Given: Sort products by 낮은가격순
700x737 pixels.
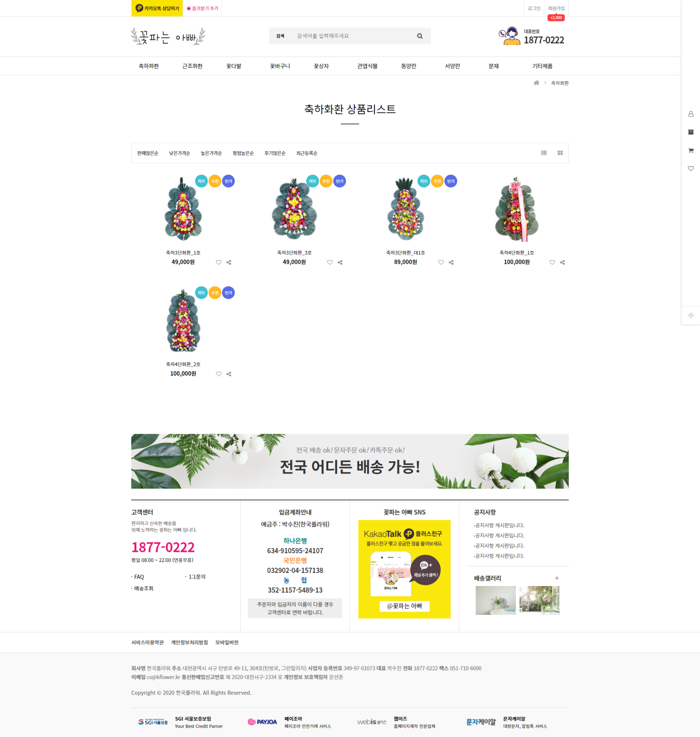Looking at the screenshot, I should [x=179, y=153].
